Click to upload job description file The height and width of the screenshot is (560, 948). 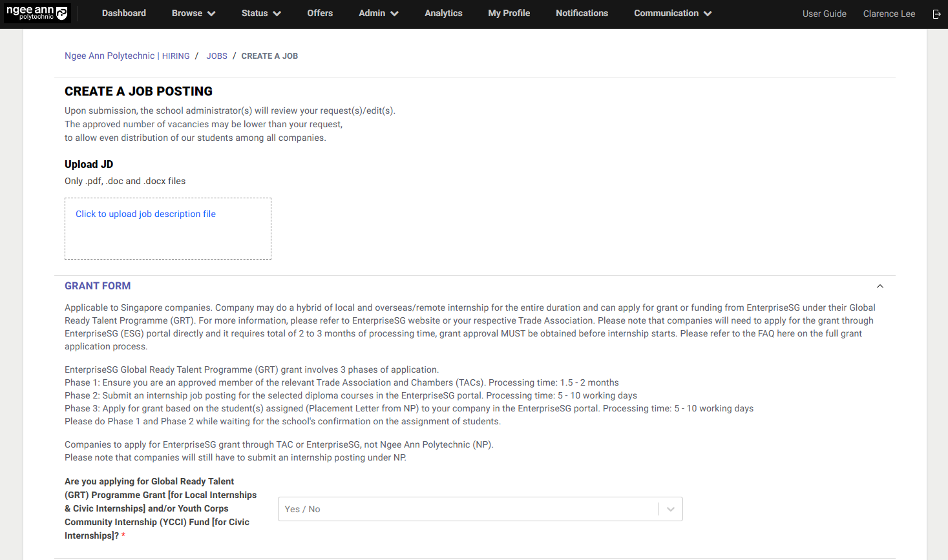click(145, 214)
